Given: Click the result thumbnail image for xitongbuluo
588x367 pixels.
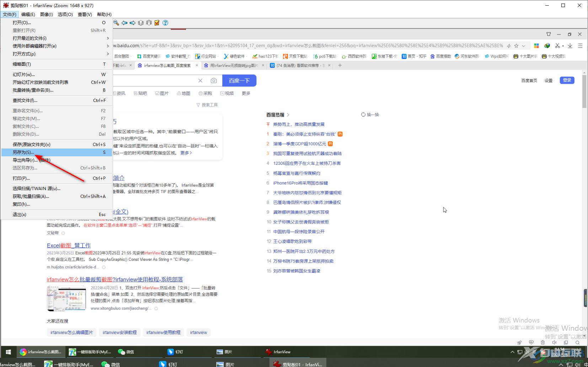Looking at the screenshot, I should click(x=66, y=298).
